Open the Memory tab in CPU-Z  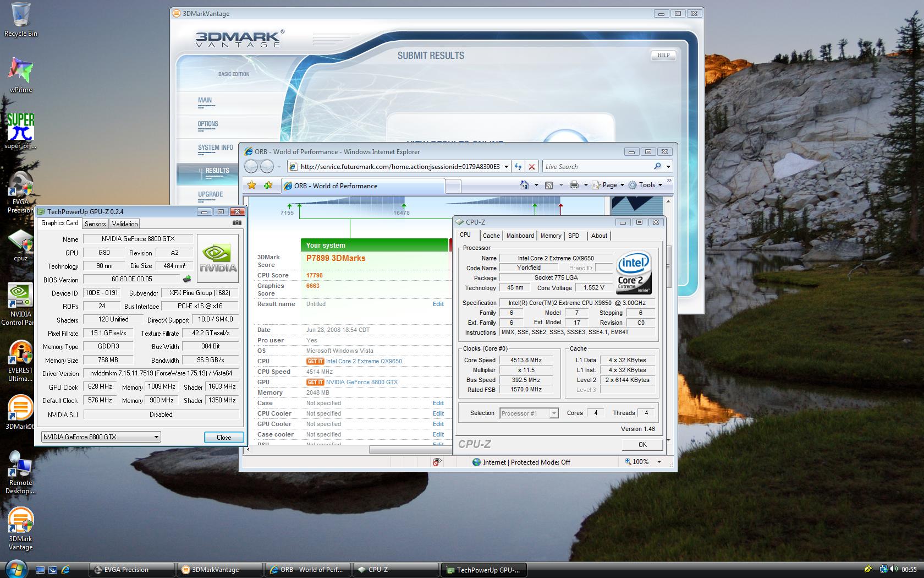point(551,236)
